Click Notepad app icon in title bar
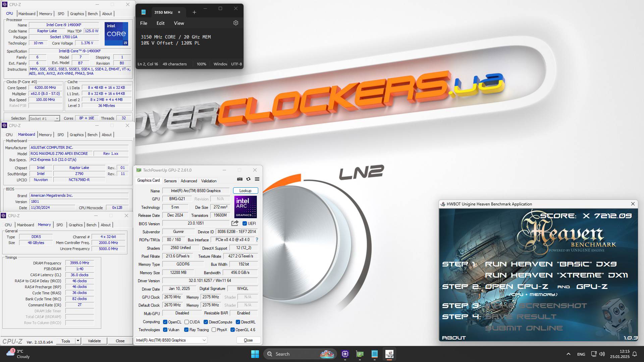Viewport: 644px width, 362px height. [144, 12]
